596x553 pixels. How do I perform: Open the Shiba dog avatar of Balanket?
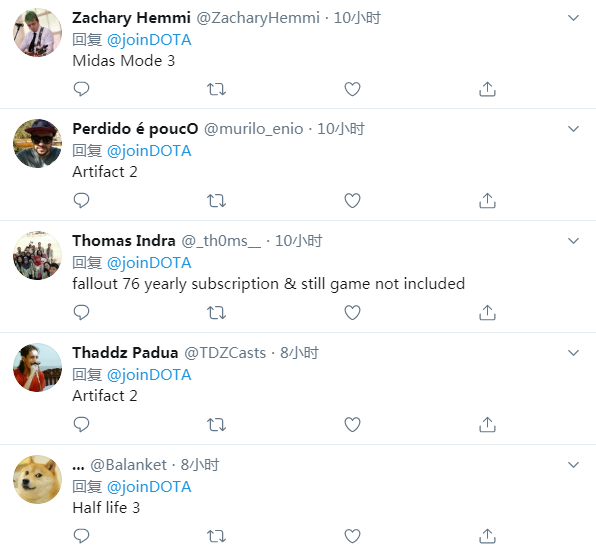(37, 479)
